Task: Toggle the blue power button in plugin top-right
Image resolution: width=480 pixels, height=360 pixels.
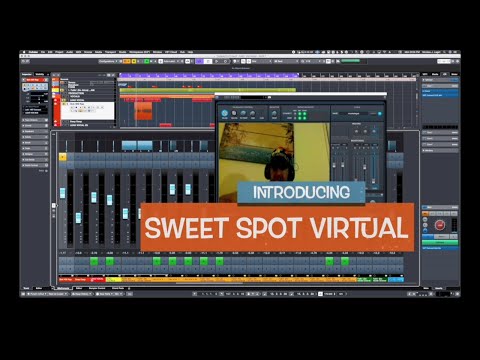Action: 380,114
